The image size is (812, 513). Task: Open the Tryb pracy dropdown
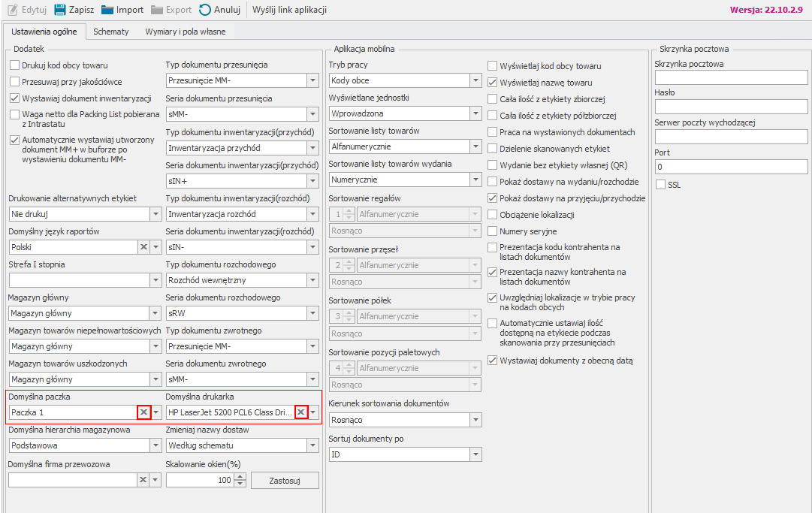point(475,80)
